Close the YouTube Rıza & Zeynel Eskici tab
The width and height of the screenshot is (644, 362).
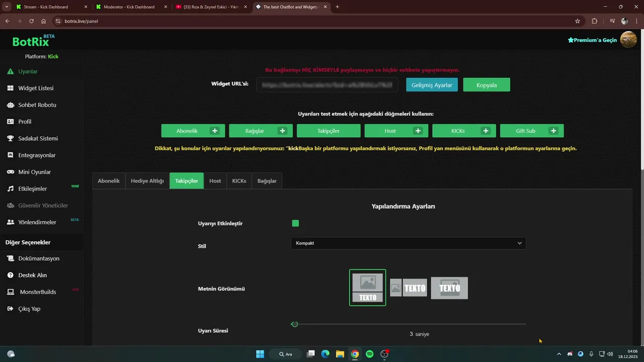click(x=246, y=7)
